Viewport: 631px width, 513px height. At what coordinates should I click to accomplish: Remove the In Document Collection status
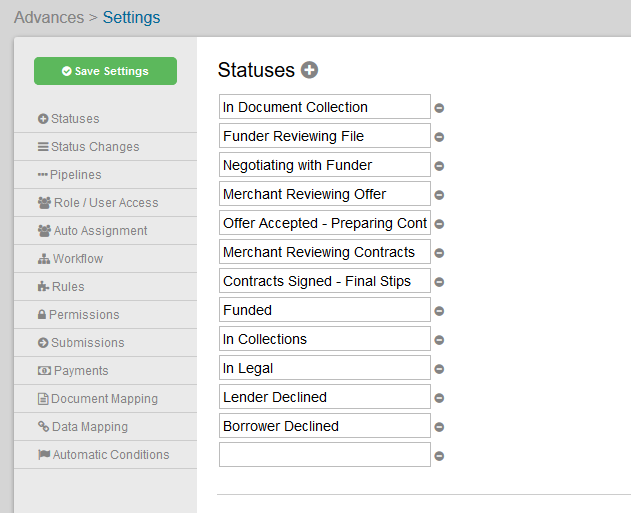click(x=439, y=108)
